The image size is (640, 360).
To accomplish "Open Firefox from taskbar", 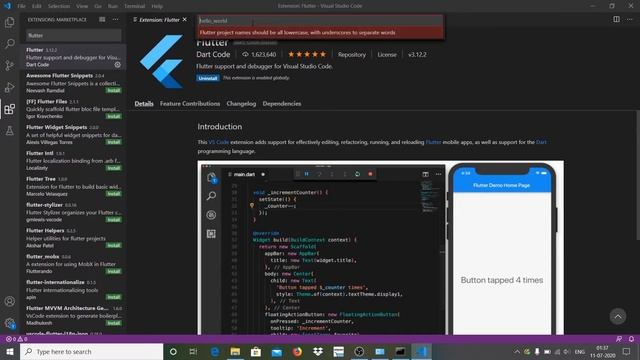I will pos(297,351).
